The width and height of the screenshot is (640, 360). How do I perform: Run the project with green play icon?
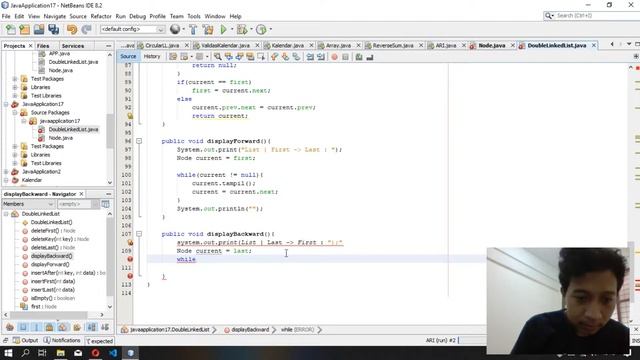coord(223,29)
